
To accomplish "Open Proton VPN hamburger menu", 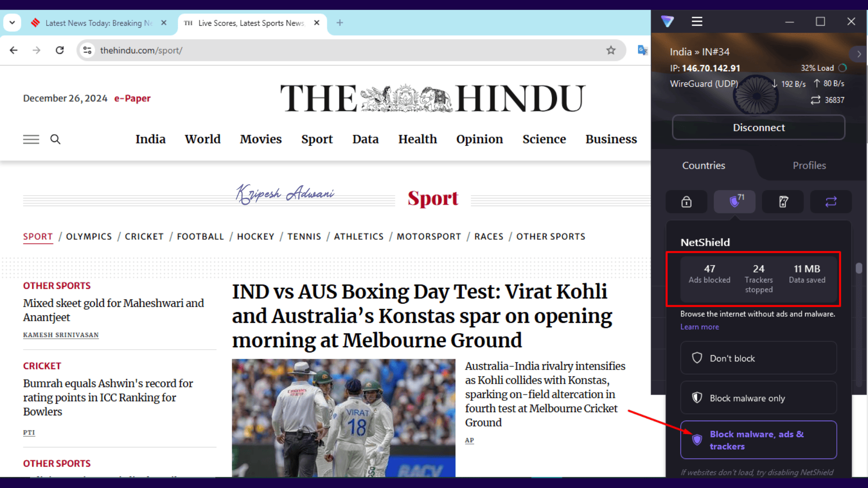I will pyautogui.click(x=697, y=21).
